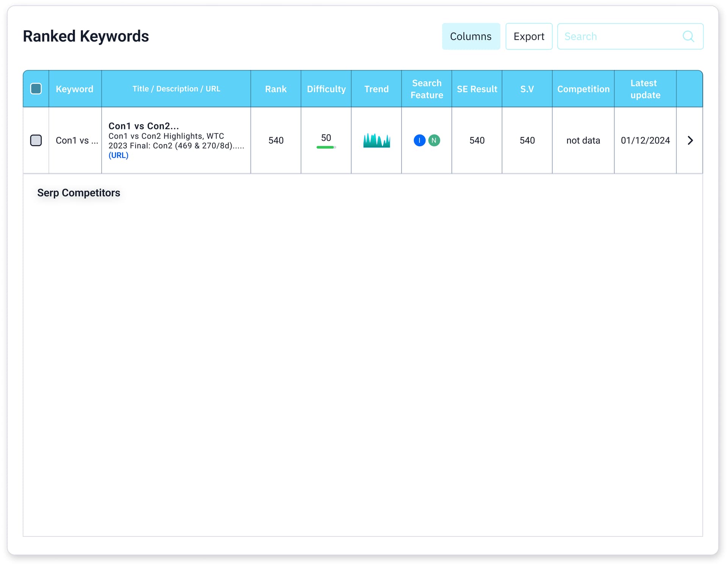Click the Competition column header
Screen dimensions: 728x566
[583, 89]
